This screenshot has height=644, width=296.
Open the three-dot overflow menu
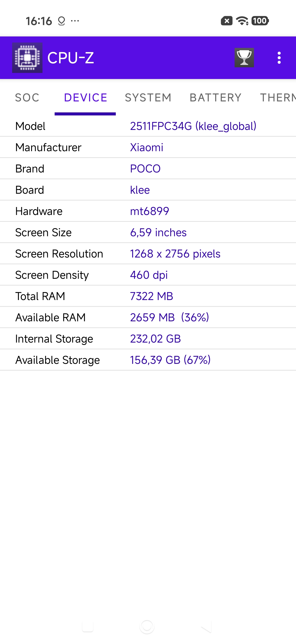(x=279, y=58)
